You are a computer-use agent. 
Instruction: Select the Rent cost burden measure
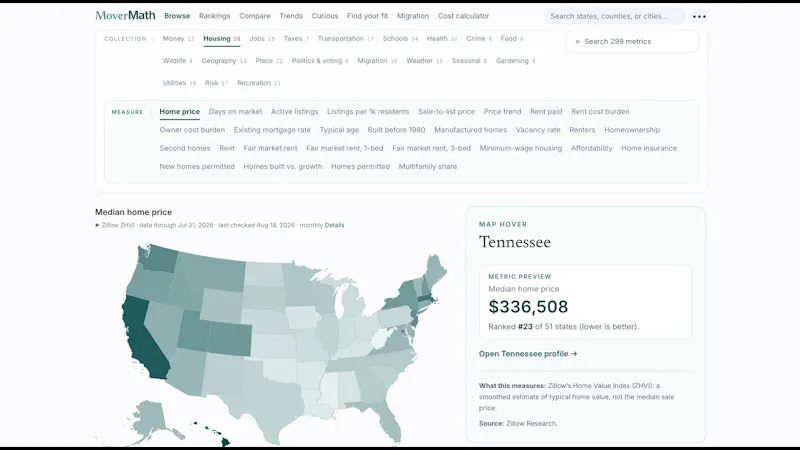pyautogui.click(x=600, y=112)
